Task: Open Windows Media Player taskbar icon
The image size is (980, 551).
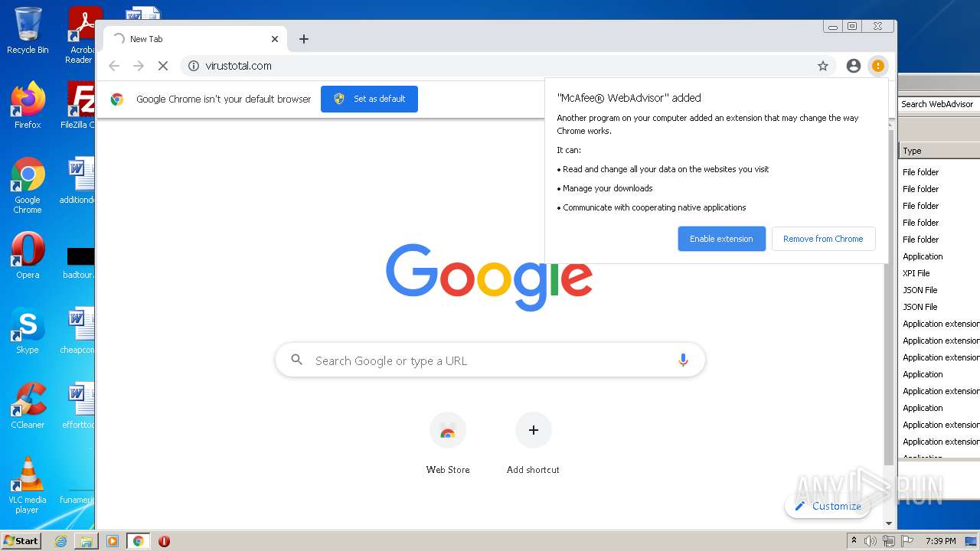Action: pos(113,541)
